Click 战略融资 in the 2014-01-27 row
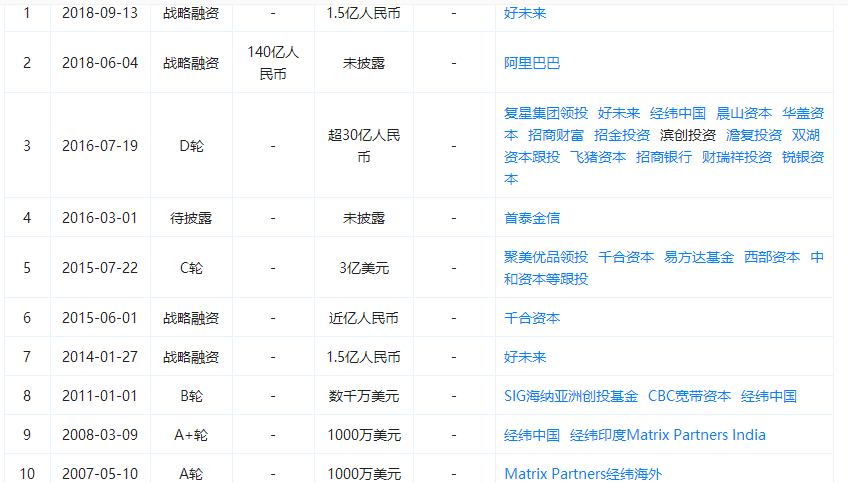 tap(191, 357)
